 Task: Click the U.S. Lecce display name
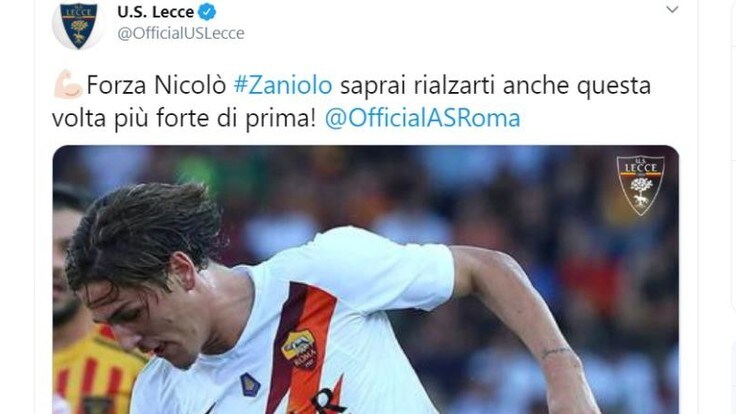155,12
